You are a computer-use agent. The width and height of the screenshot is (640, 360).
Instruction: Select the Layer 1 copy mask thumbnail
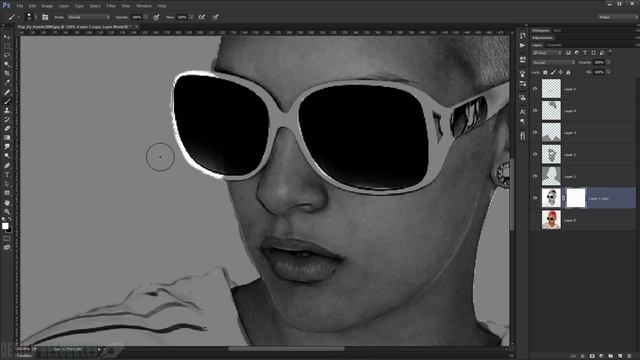[x=576, y=198]
